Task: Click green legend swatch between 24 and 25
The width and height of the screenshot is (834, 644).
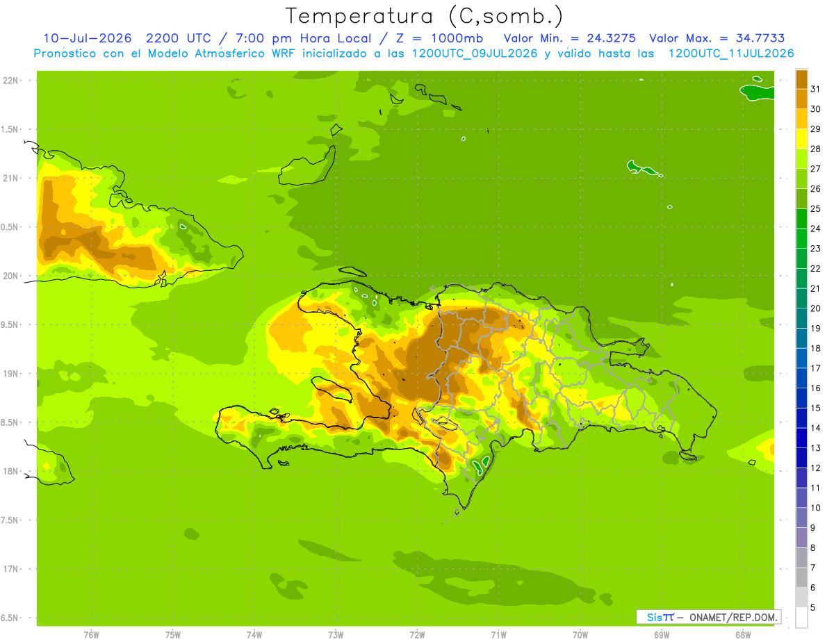Action: click(x=801, y=218)
